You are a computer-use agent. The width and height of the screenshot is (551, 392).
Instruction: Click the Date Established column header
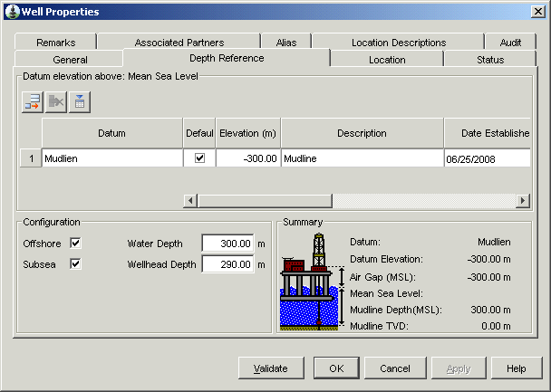point(488,133)
